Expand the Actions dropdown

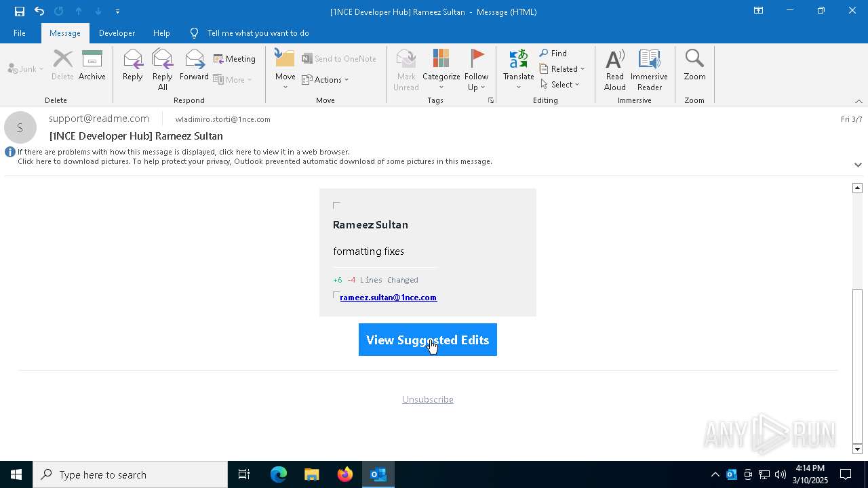click(325, 80)
